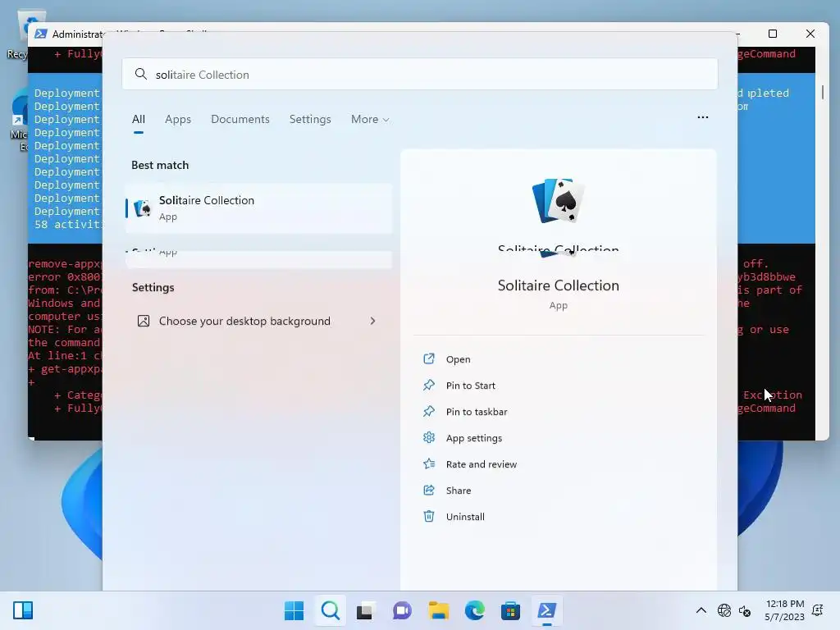Viewport: 840px width, 630px height.
Task: Select Pin to taskbar option
Action: [477, 412]
